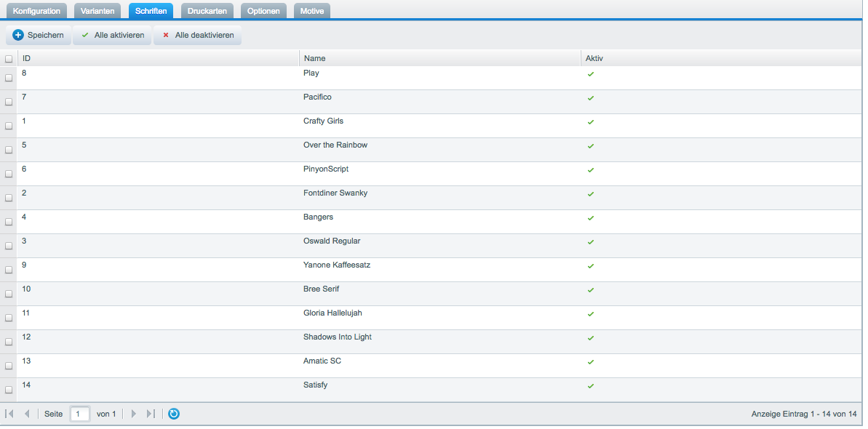The image size is (868, 429).
Task: Click the Seite page number input field
Action: click(80, 414)
